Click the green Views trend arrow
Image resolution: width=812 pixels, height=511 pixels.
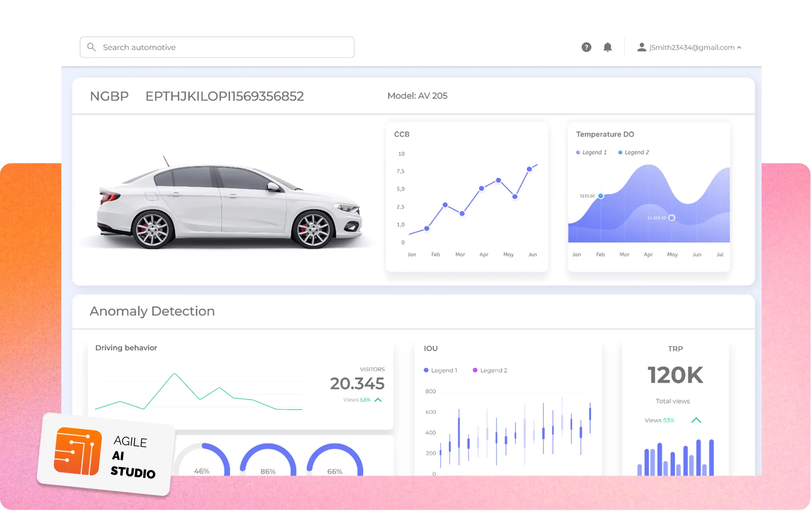pyautogui.click(x=378, y=400)
